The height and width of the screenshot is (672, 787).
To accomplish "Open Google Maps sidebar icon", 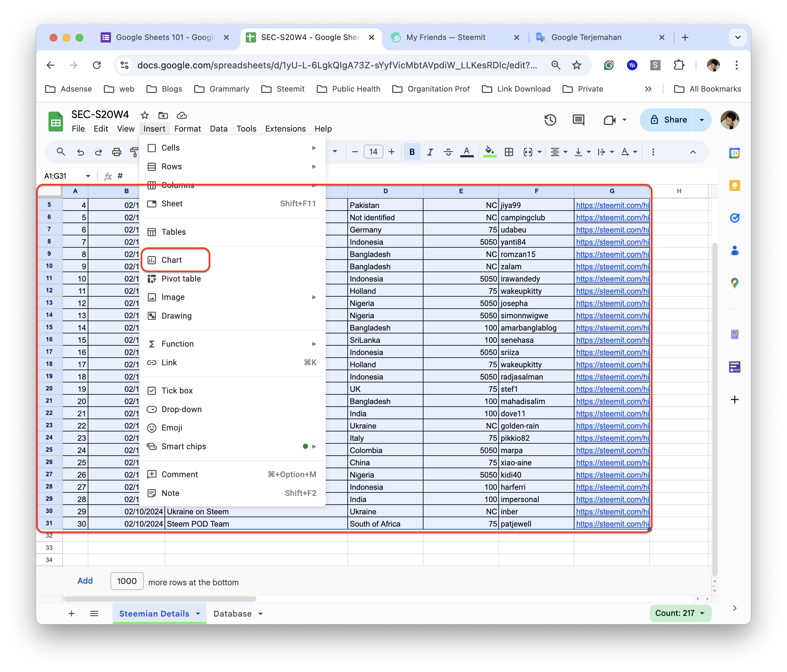I will point(734,283).
